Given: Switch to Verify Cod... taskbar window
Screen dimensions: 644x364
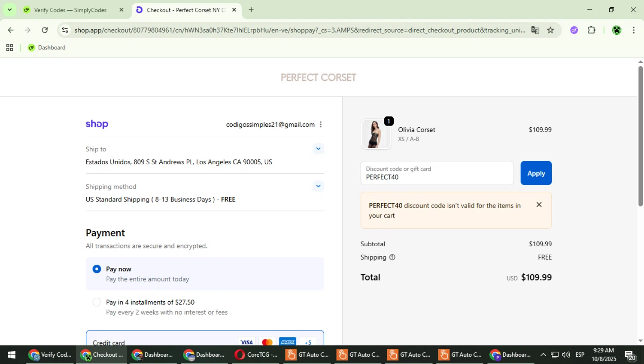Looking at the screenshot, I should pyautogui.click(x=51, y=355).
